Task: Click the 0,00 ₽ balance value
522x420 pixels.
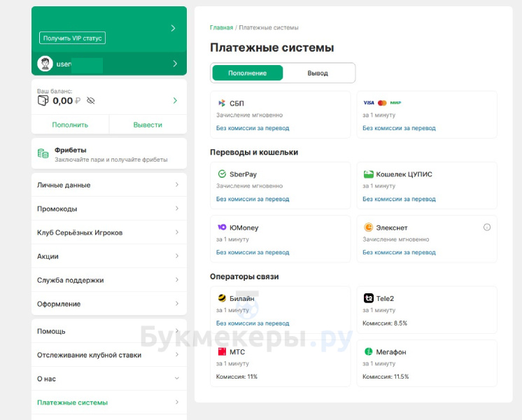Action: [66, 101]
